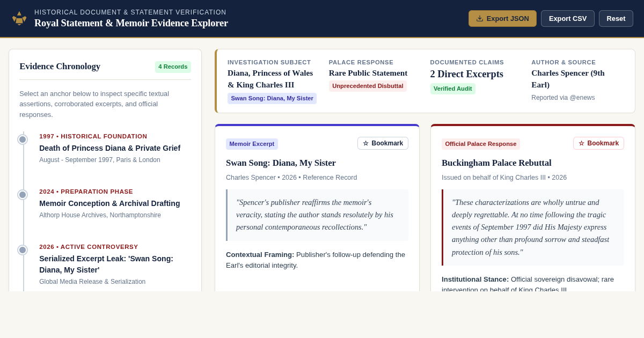The width and height of the screenshot is (644, 338).
Task: Click Global Media Release & Serialization text
Action: [92, 282]
